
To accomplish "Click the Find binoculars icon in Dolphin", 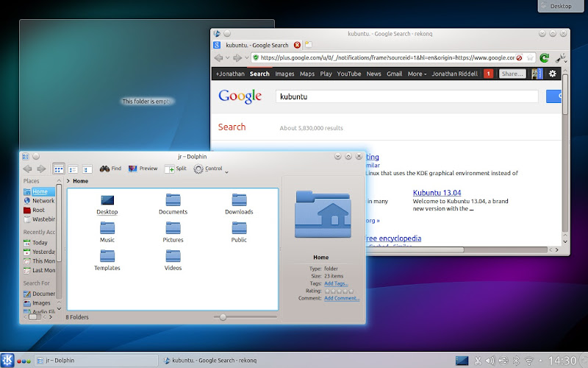I will tap(105, 169).
